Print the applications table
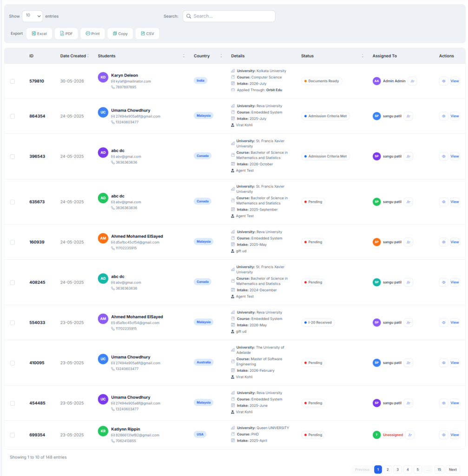This screenshot has width=468, height=476. [92, 33]
